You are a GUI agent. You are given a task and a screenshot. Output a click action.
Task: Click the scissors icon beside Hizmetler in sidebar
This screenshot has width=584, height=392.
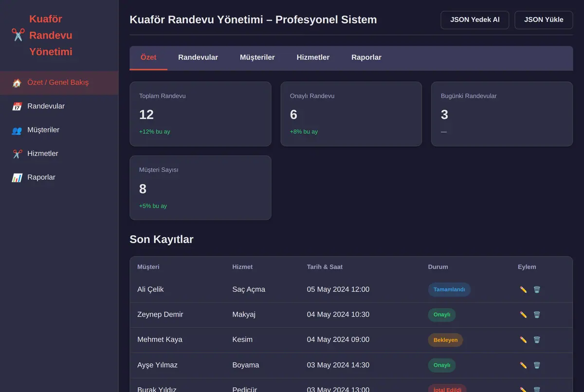pos(17,154)
